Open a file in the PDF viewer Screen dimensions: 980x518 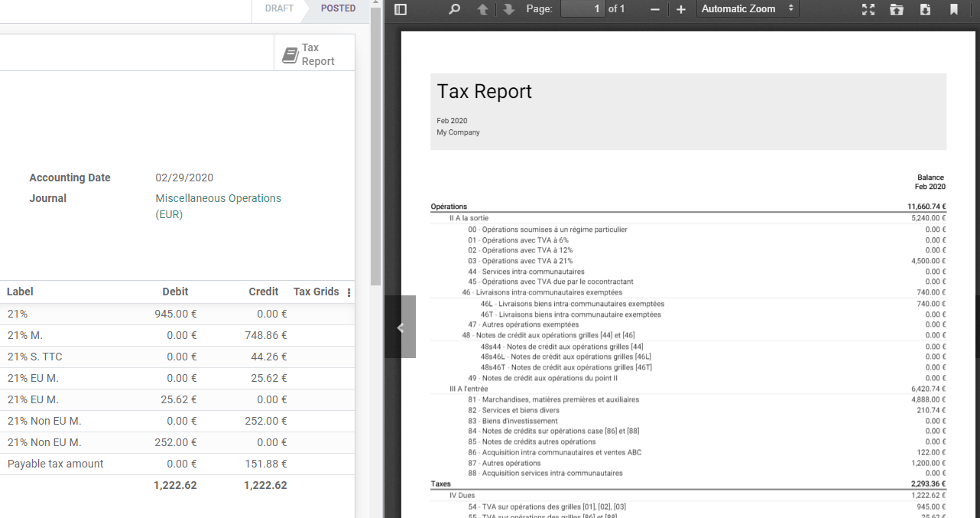(897, 9)
